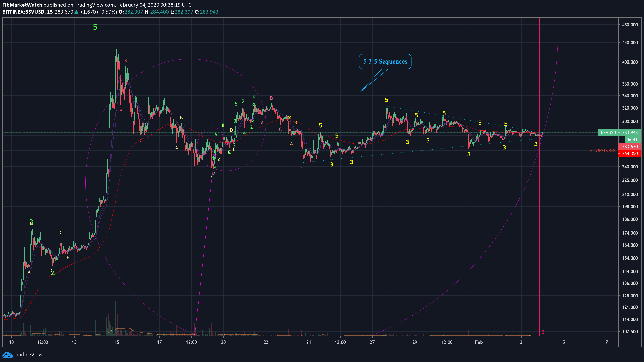This screenshot has width=644, height=362.
Task: Click the 22 date label on time axis
Action: tap(266, 342)
